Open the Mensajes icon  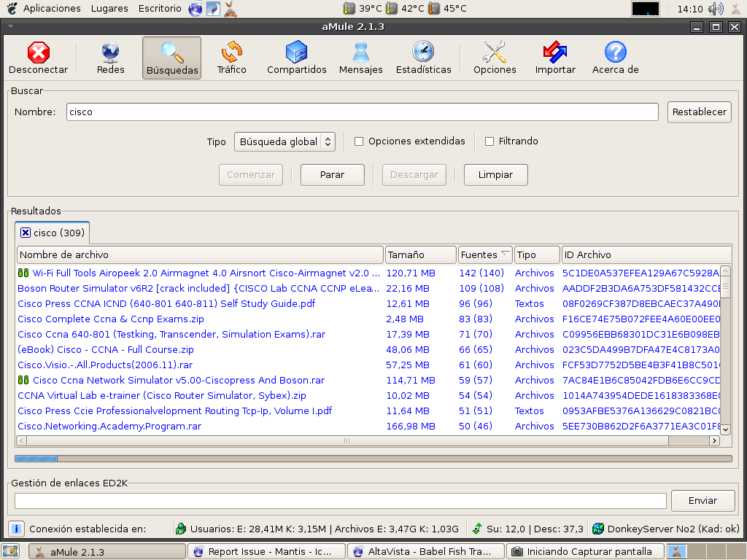[x=360, y=58]
